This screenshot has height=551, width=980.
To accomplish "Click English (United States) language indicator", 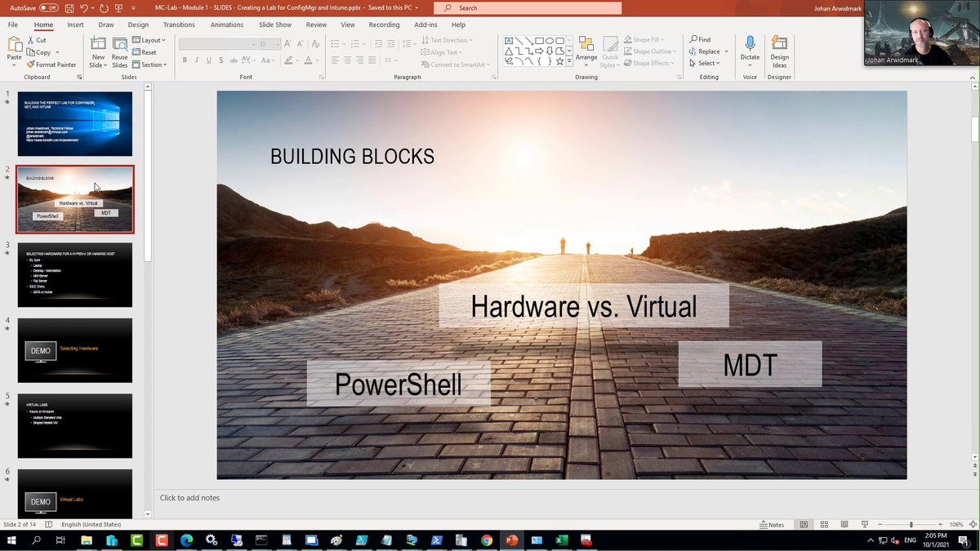I will pos(93,524).
